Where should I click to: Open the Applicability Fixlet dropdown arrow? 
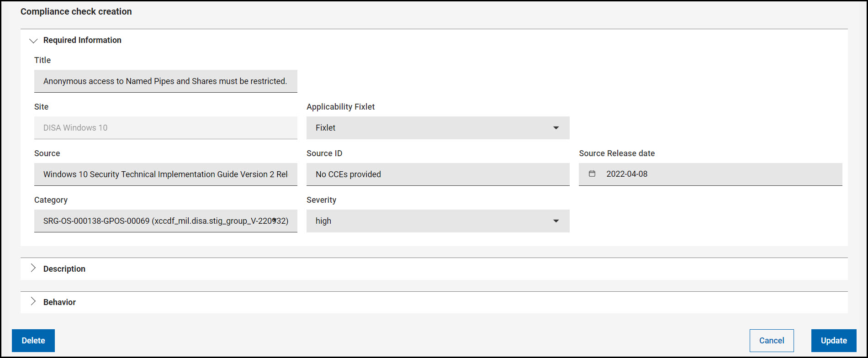pyautogui.click(x=556, y=128)
